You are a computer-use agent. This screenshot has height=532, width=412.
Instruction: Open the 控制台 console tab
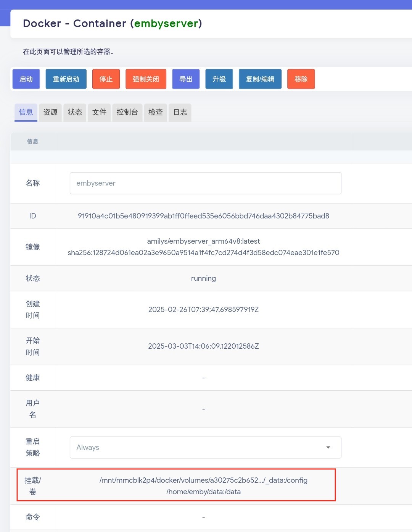[x=127, y=112]
